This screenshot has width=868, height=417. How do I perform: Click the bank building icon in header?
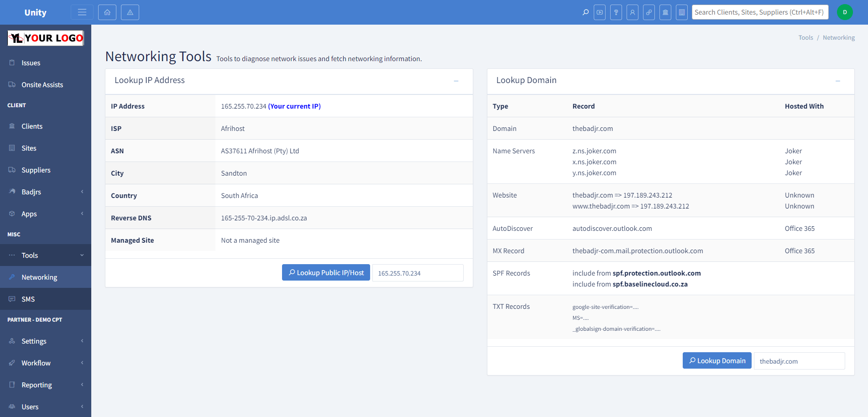coord(665,12)
